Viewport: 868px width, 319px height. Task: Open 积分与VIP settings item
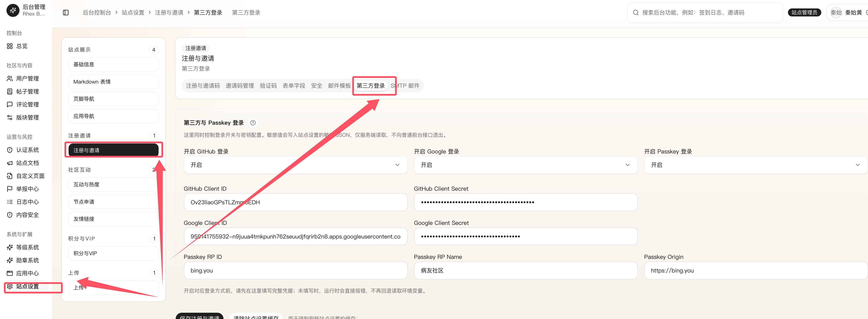(x=113, y=253)
